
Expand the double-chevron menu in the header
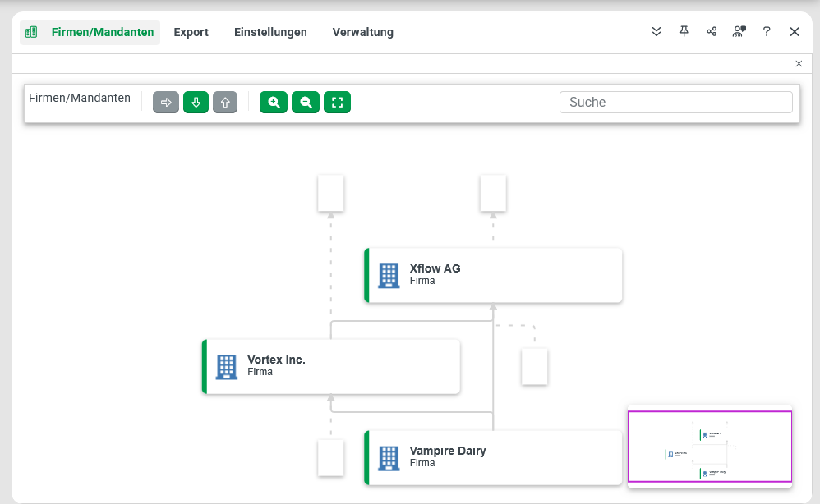(656, 32)
